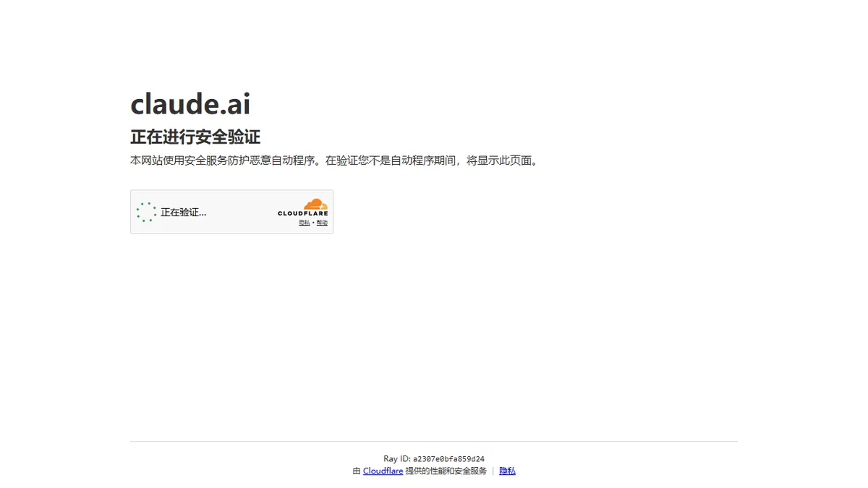868x488 pixels.
Task: Click the claude.ai heading
Action: click(190, 104)
